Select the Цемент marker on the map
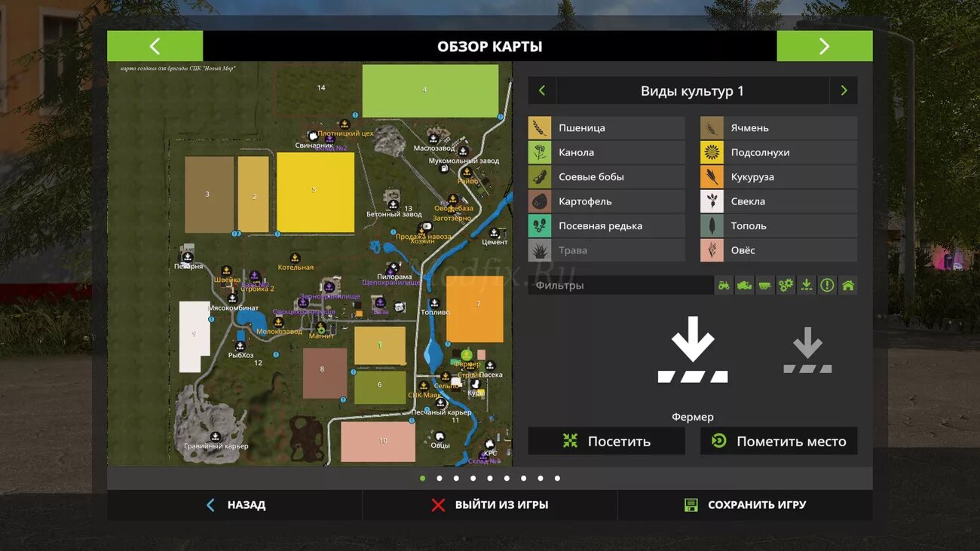Image resolution: width=980 pixels, height=551 pixels. [x=495, y=233]
